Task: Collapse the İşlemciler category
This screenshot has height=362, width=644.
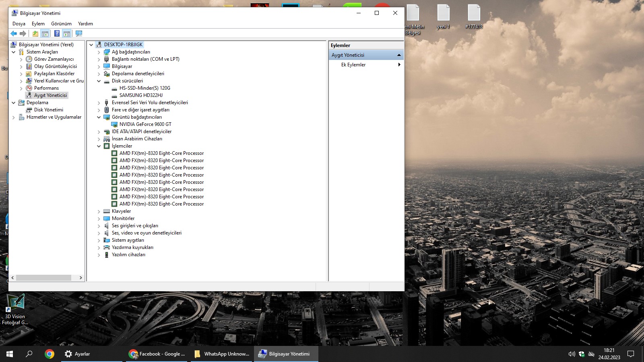Action: tap(99, 146)
